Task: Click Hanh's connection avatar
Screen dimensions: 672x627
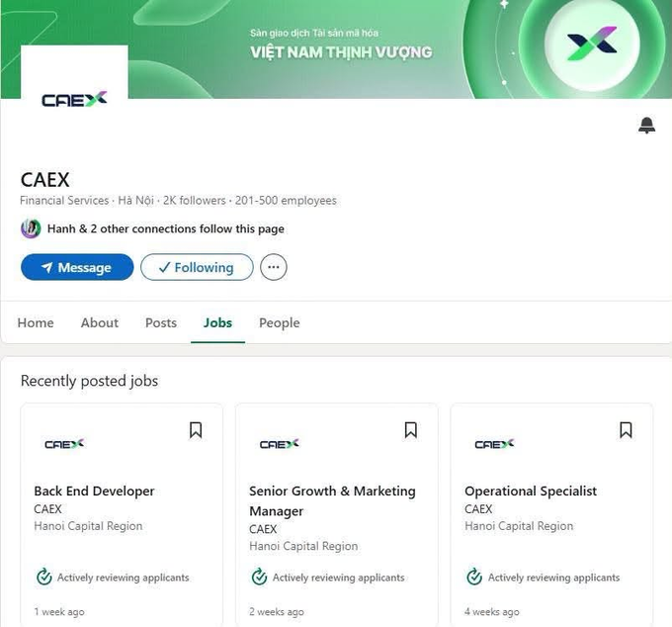Action: (31, 228)
